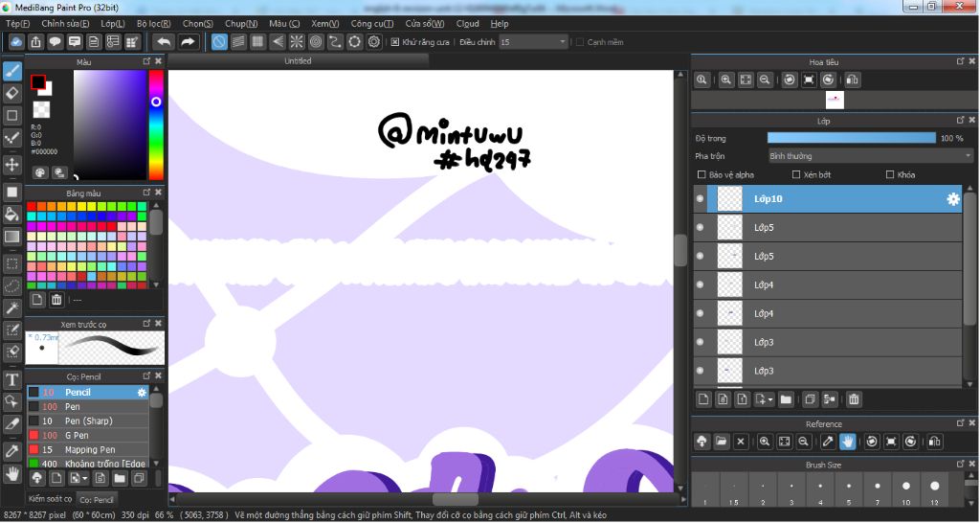
Task: Open the Chỉnh sửa edit menu
Action: click(x=65, y=24)
